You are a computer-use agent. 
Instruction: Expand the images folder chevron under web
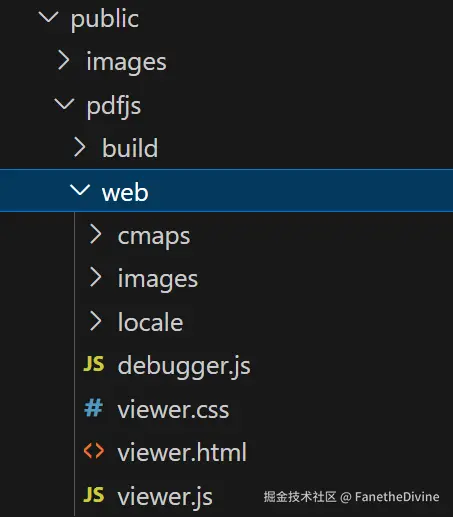pyautogui.click(x=95, y=277)
